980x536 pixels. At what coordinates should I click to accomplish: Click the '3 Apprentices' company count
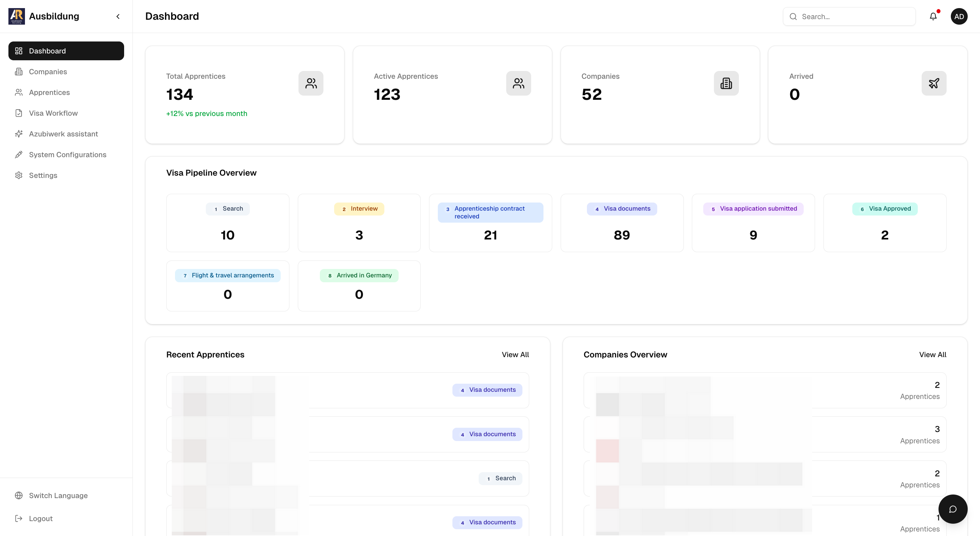919,435
